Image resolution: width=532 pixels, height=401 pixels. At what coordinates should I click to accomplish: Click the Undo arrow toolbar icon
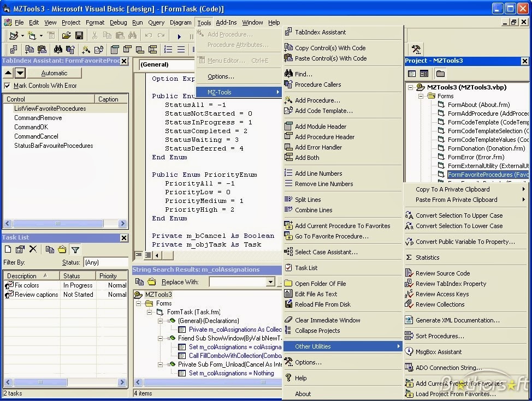[x=148, y=35]
